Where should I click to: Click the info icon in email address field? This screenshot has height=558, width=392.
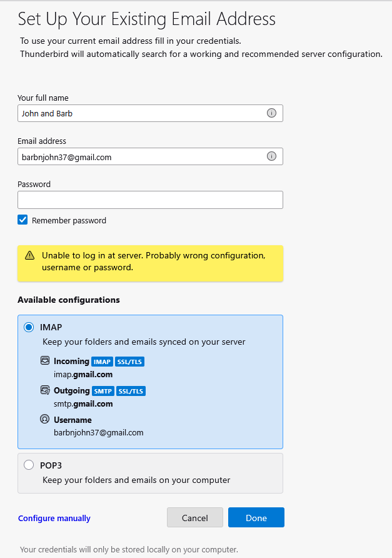271,156
